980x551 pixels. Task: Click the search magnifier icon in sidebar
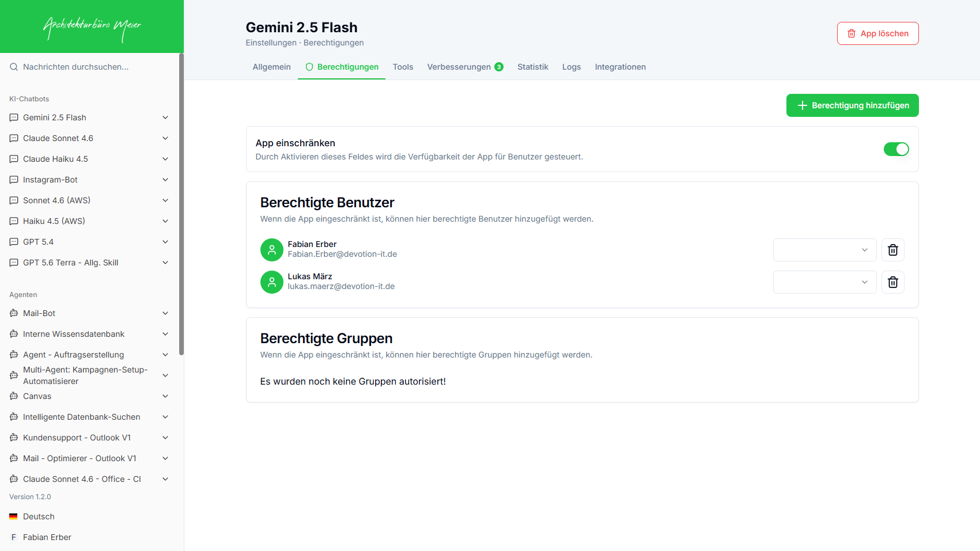click(x=14, y=67)
